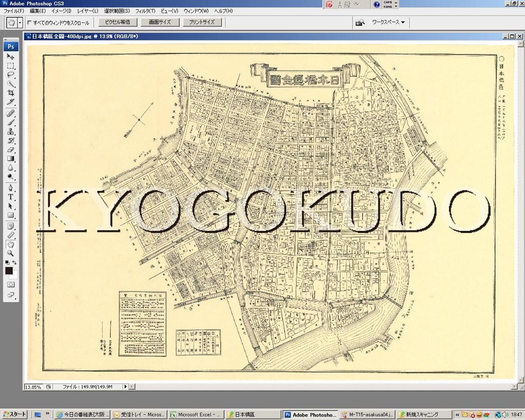Open the Select menu
This screenshot has width=525, height=420.
[117, 11]
